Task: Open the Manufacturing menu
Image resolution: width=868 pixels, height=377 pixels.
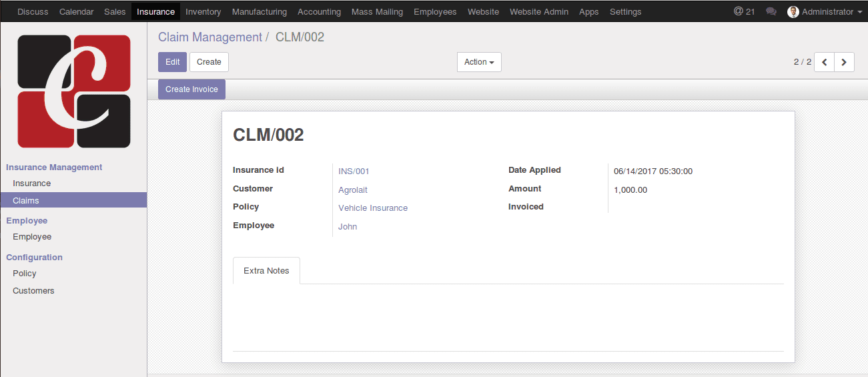Action: click(260, 11)
